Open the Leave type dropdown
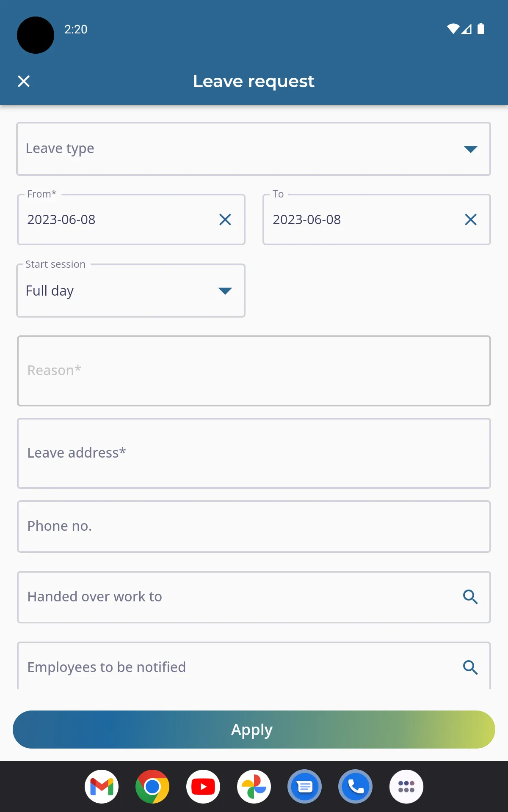 tap(471, 149)
